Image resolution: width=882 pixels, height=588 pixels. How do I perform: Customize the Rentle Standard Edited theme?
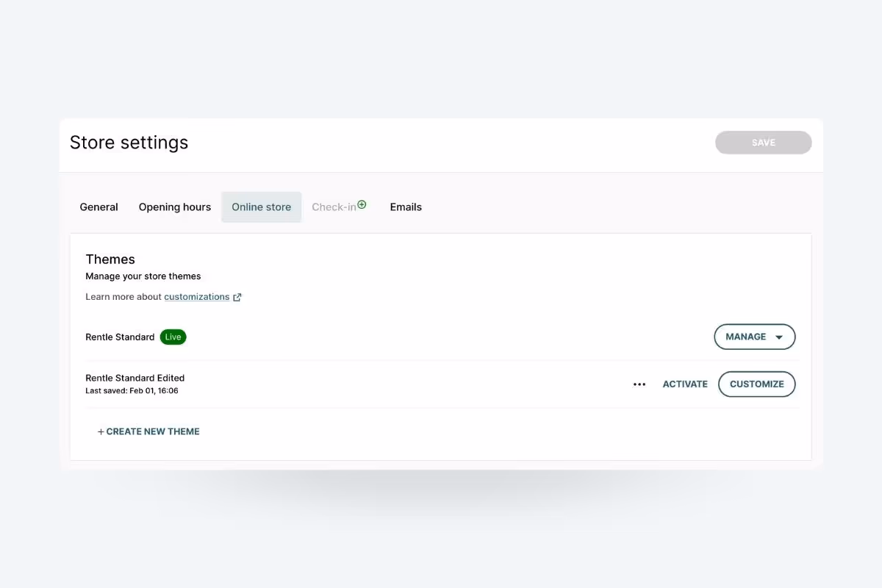pos(756,384)
